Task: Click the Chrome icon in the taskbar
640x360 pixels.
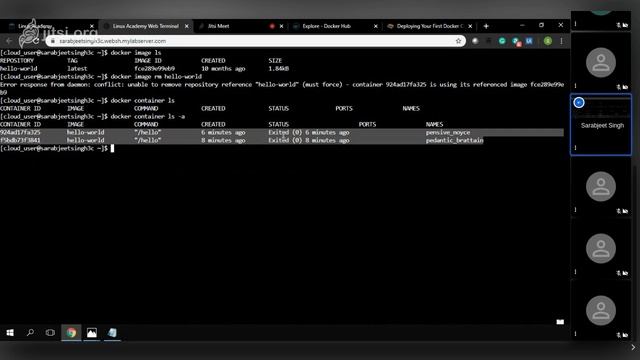Action: [x=71, y=333]
